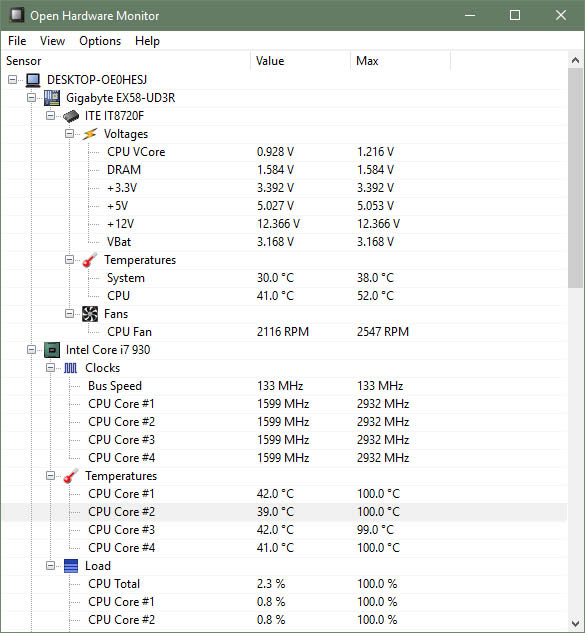Open the View menu

[x=52, y=41]
